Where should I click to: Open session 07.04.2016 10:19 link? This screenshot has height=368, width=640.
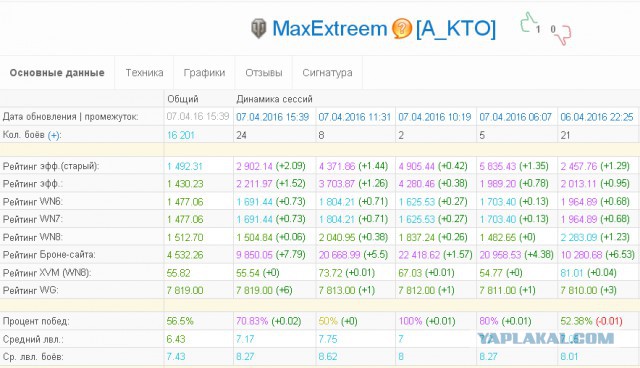(x=435, y=117)
